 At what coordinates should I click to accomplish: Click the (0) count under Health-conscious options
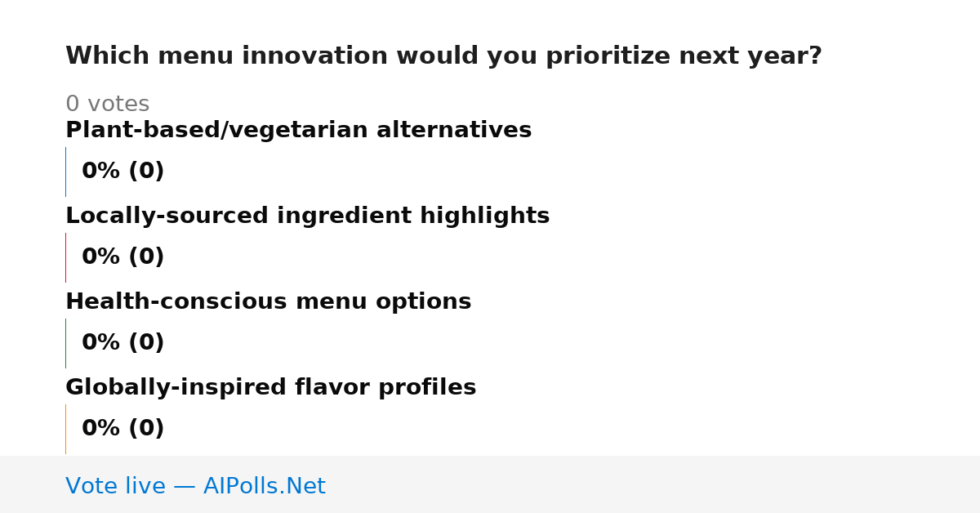pos(146,343)
